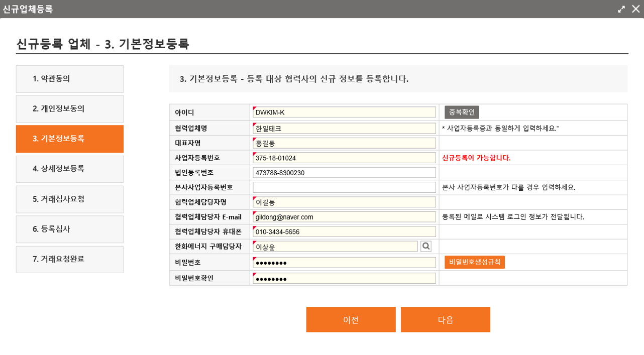Viewport: 644px width, 355px height.
Task: Select step 3. 기본정보등록
Action: click(69, 139)
